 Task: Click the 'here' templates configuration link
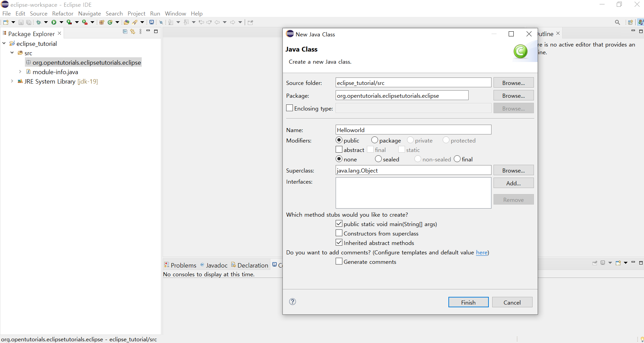(x=482, y=252)
